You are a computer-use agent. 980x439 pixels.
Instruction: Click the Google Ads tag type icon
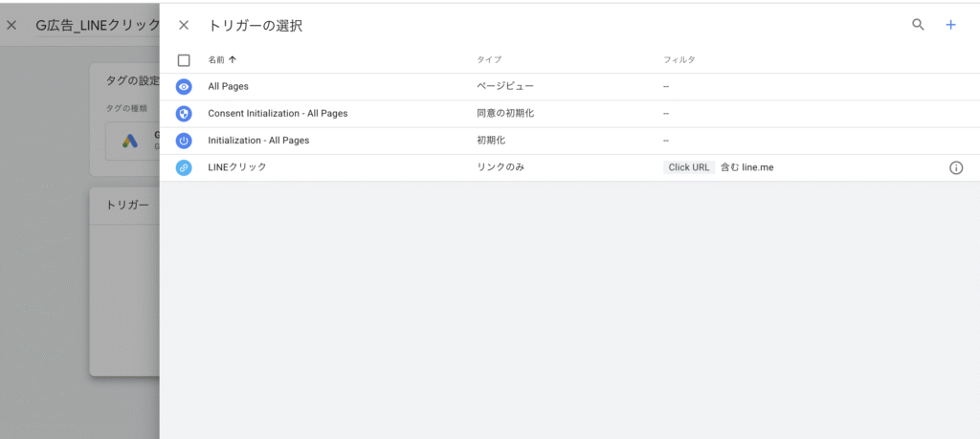point(130,142)
